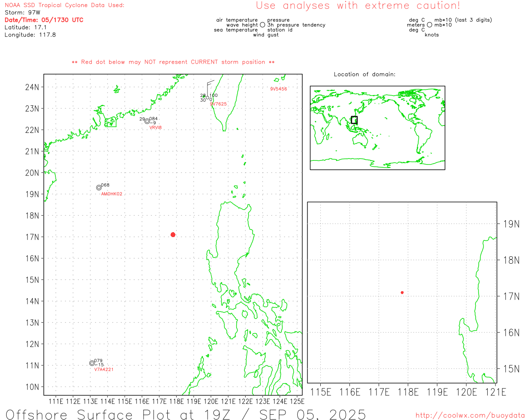Click the 'wave height' legend label
Screen dimensions: 525x420
pyautogui.click(x=242, y=25)
